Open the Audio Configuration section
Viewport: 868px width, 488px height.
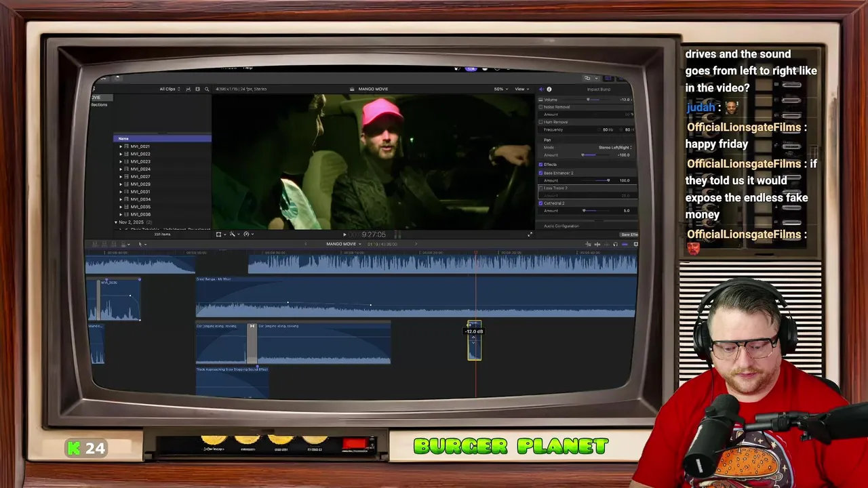tap(561, 226)
